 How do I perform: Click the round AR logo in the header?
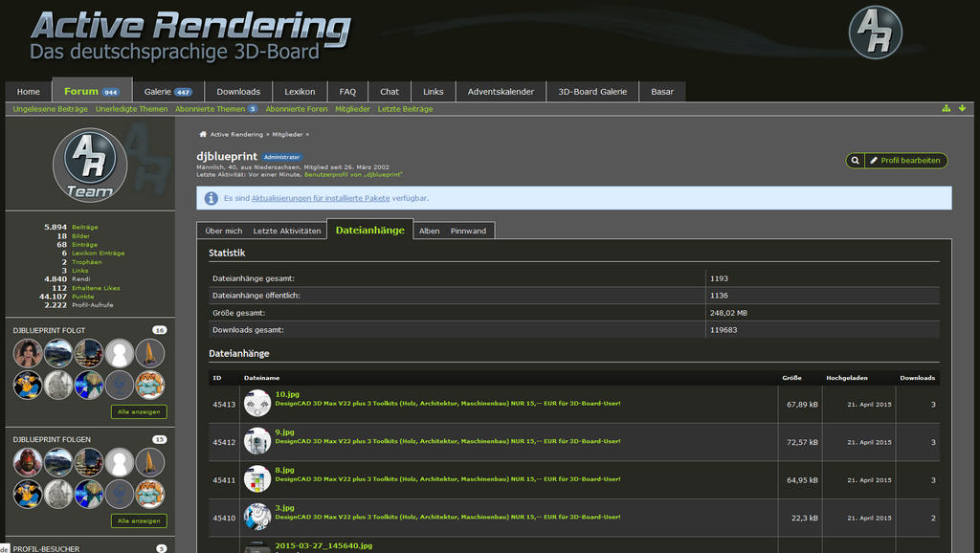tap(875, 33)
